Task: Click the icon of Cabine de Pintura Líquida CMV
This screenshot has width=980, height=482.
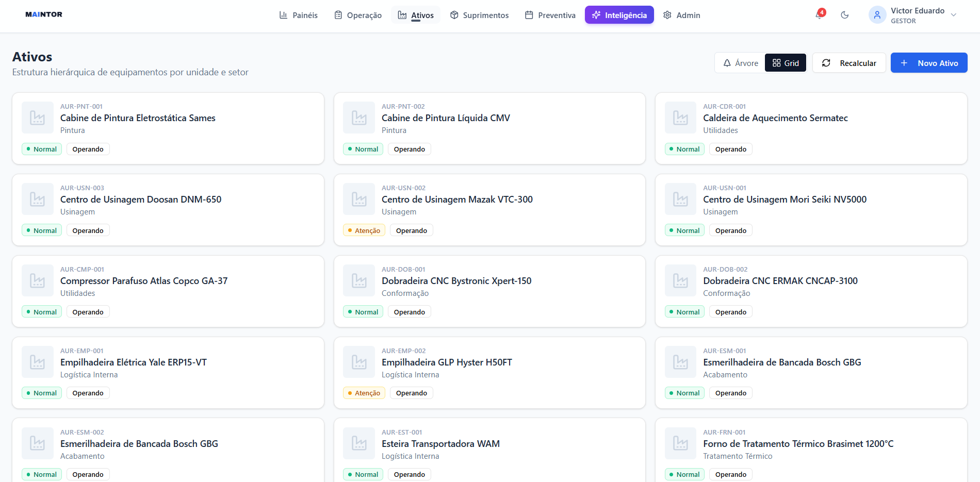Action: pos(359,118)
